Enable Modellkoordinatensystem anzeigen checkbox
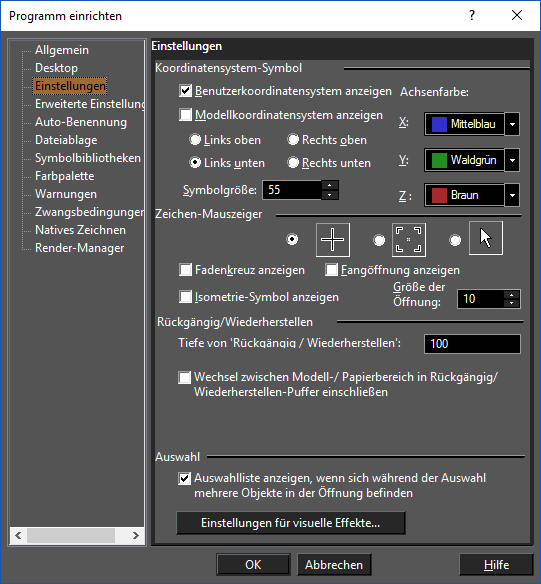 [x=185, y=115]
